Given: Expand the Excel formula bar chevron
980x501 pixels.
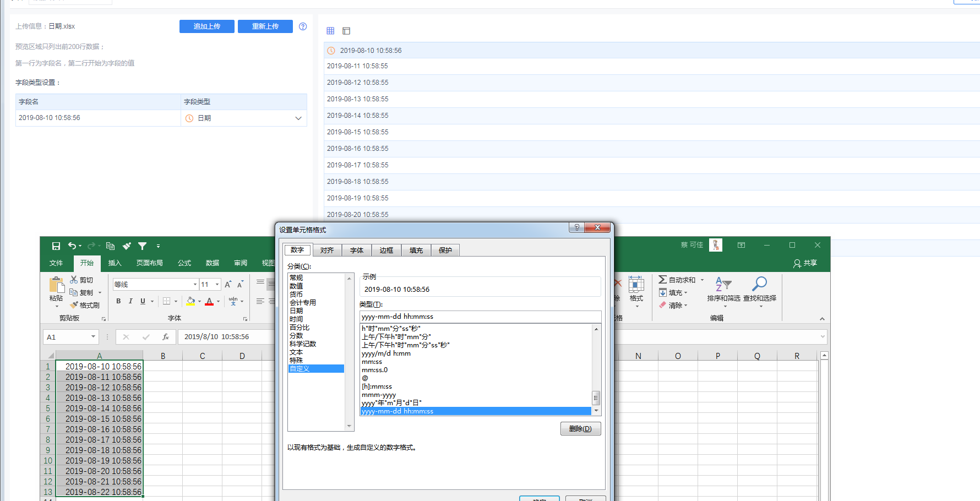Looking at the screenshot, I should coord(823,336).
